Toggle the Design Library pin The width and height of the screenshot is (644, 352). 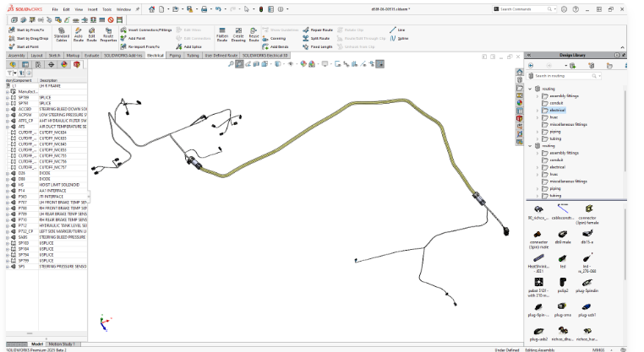(624, 55)
